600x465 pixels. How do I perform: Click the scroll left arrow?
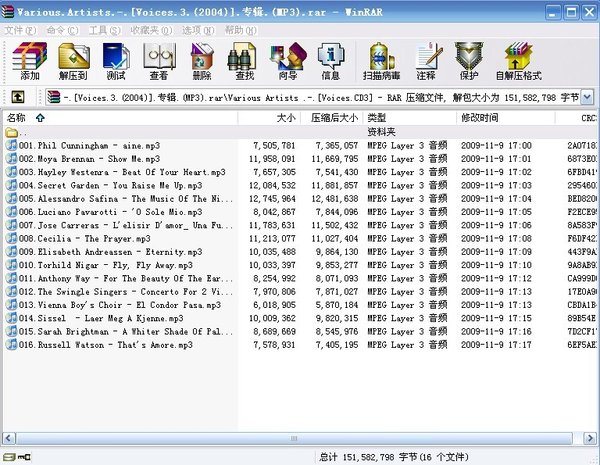pos(9,438)
